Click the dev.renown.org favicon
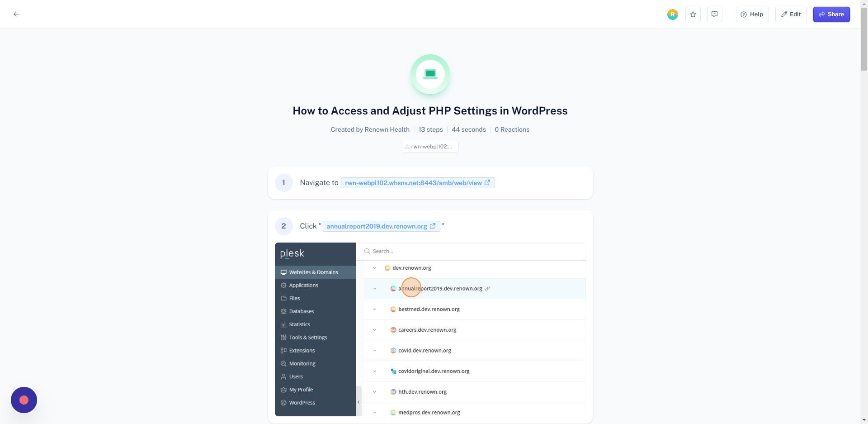The image size is (868, 424). click(387, 268)
